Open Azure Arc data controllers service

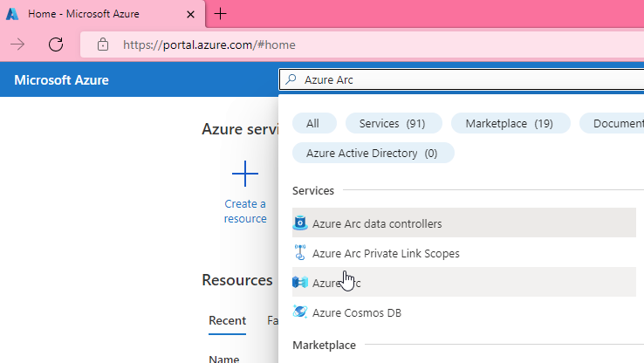click(464, 223)
